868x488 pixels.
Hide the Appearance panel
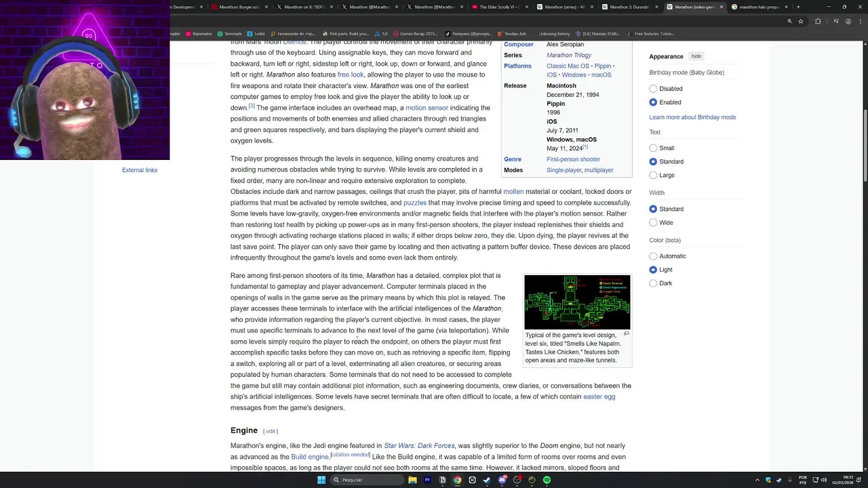(x=696, y=56)
